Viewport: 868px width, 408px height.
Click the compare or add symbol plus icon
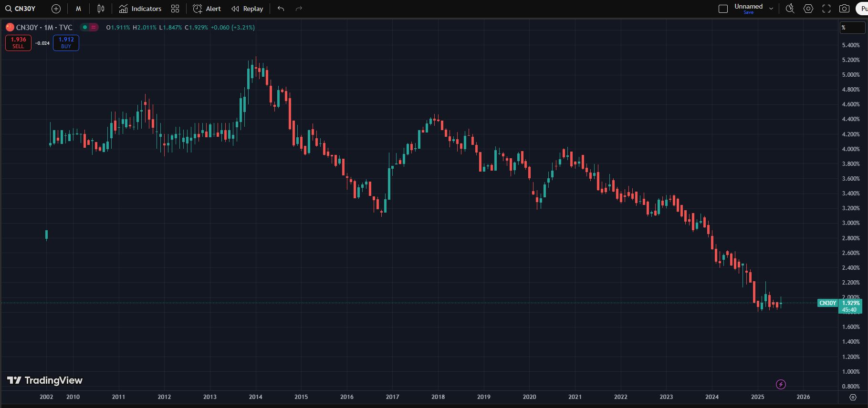point(56,9)
